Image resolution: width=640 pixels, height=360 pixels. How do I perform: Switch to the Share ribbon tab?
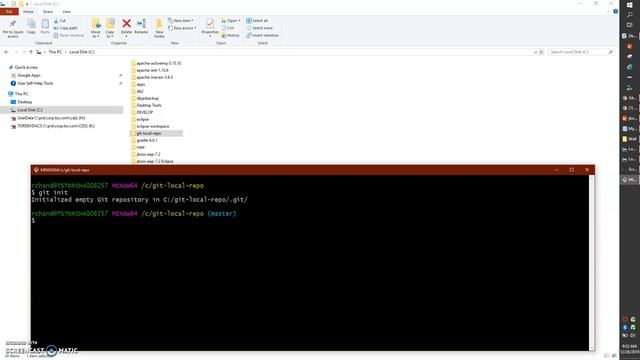tap(48, 11)
